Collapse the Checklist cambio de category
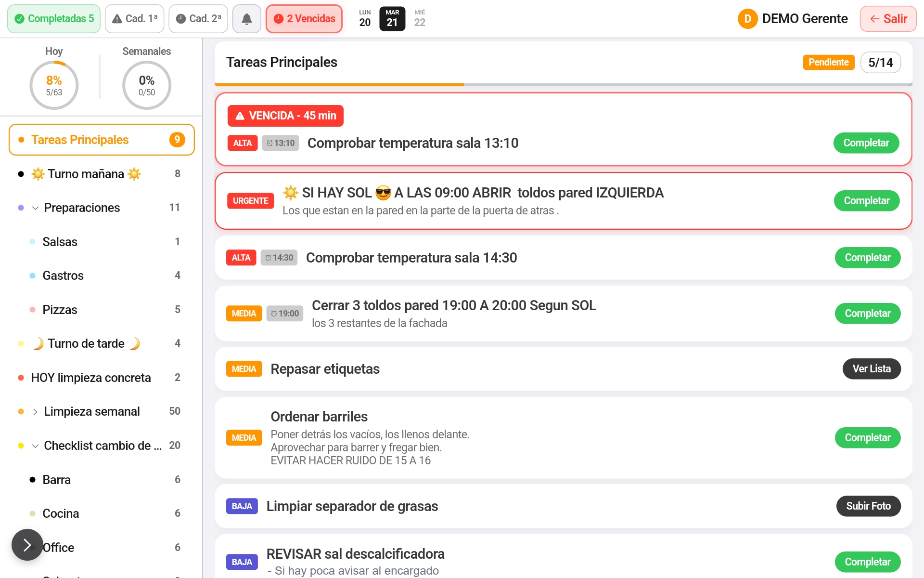Viewport: 924px width, 578px height. pos(35,446)
